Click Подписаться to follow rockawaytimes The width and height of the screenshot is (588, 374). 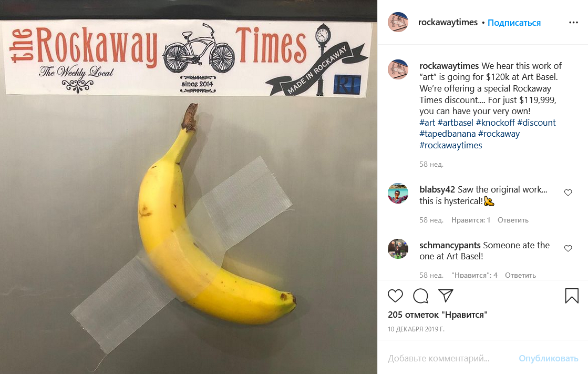514,23
